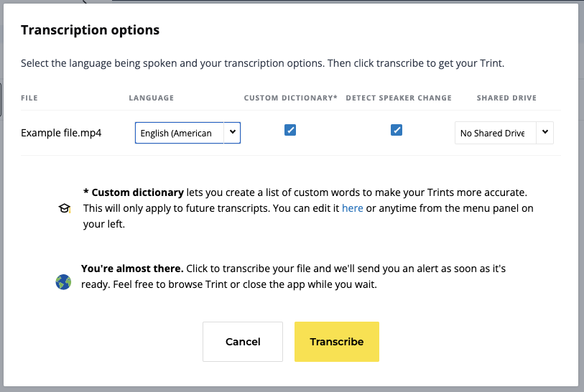Click the graduation cap icon beside the dictionary note
This screenshot has width=584, height=392.
tap(65, 208)
